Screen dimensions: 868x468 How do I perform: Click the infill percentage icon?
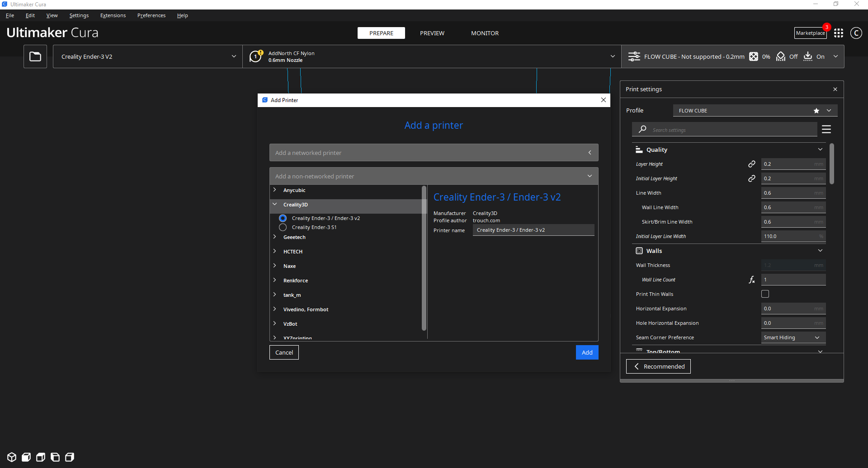coord(754,56)
